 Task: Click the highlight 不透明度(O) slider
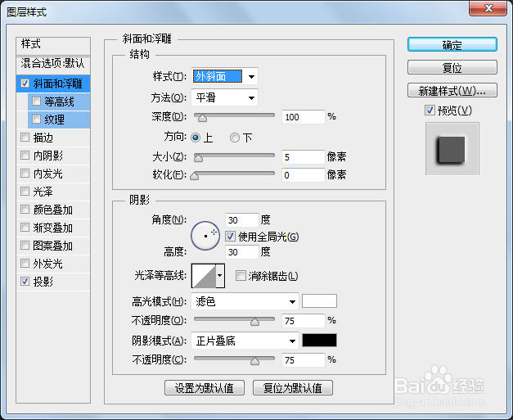tap(234, 320)
